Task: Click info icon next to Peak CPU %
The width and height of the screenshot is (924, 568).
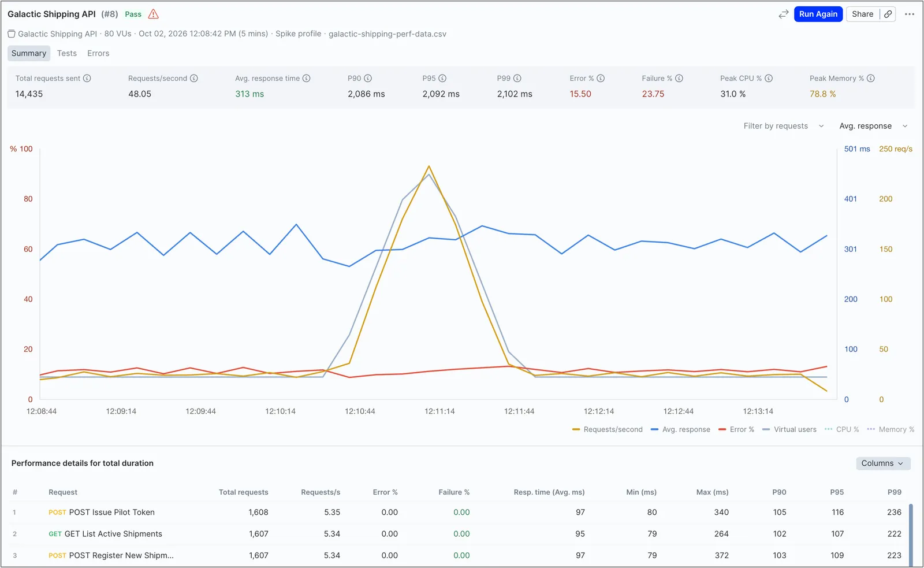Action: (x=769, y=79)
